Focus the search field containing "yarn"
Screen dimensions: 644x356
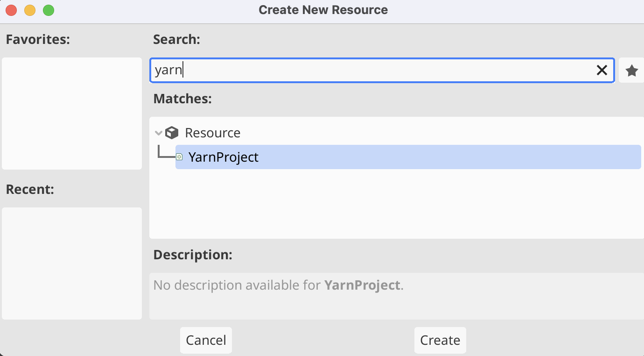pyautogui.click(x=373, y=71)
